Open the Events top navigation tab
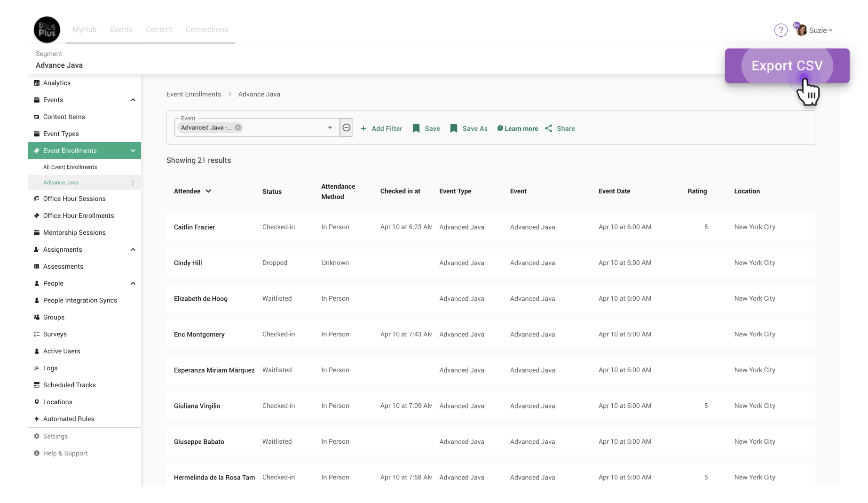The height and width of the screenshot is (503, 868). (x=121, y=29)
